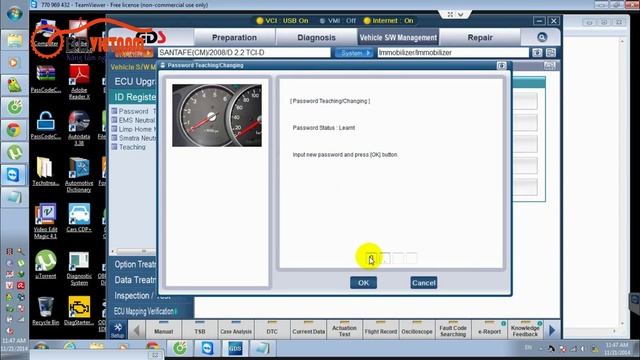This screenshot has width=640, height=360.
Task: Open PassCodeC padlock desktop icon
Action: tap(45, 126)
